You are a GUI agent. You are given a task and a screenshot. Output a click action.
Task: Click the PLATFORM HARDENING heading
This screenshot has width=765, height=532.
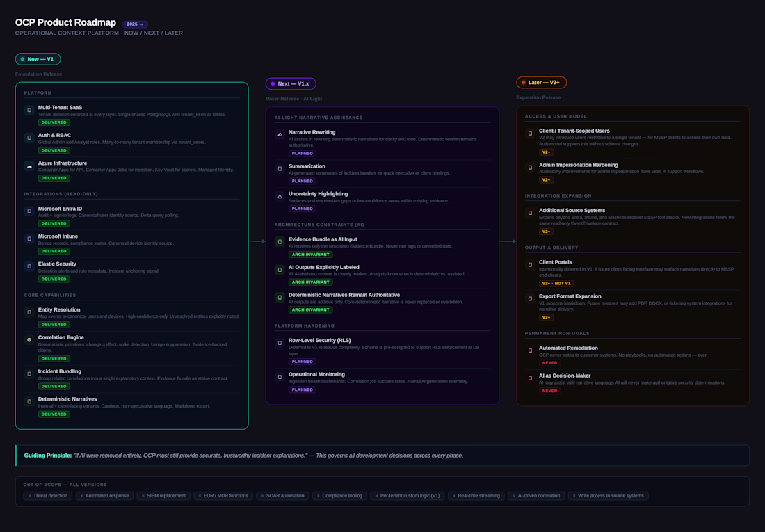coord(305,326)
